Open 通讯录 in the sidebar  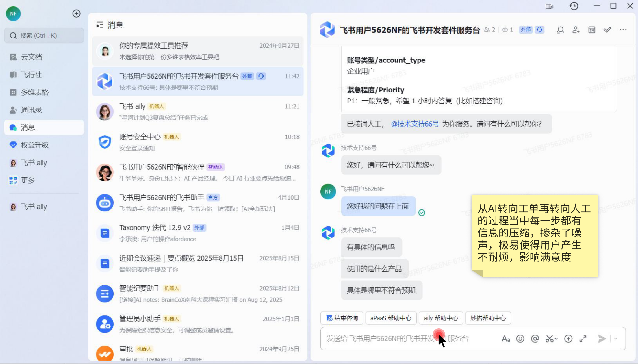(44, 110)
